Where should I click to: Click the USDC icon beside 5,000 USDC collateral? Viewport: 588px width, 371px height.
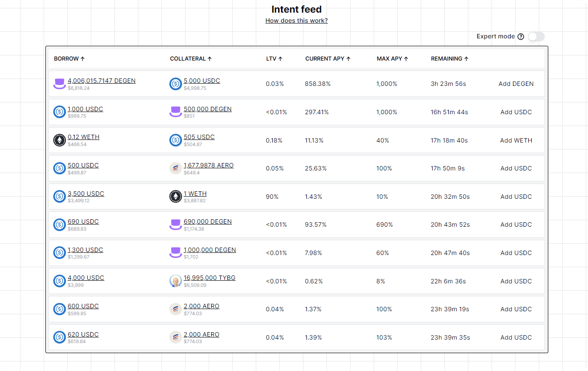click(x=175, y=84)
